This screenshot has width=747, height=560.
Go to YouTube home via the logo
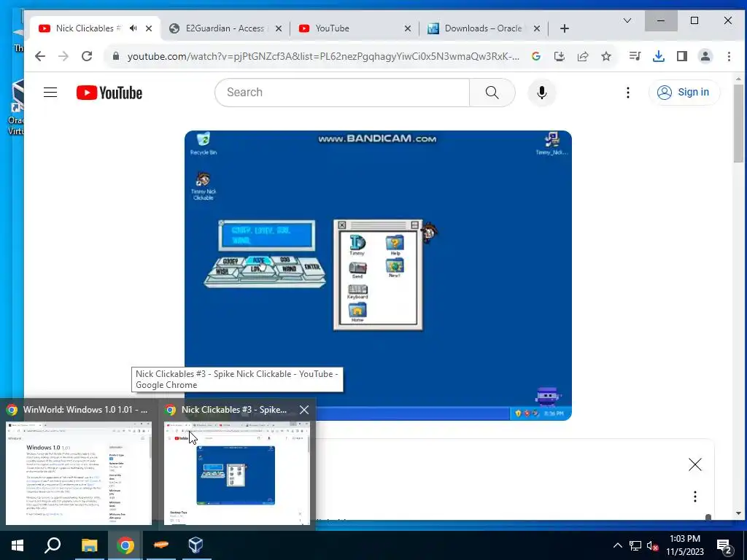[x=109, y=93]
